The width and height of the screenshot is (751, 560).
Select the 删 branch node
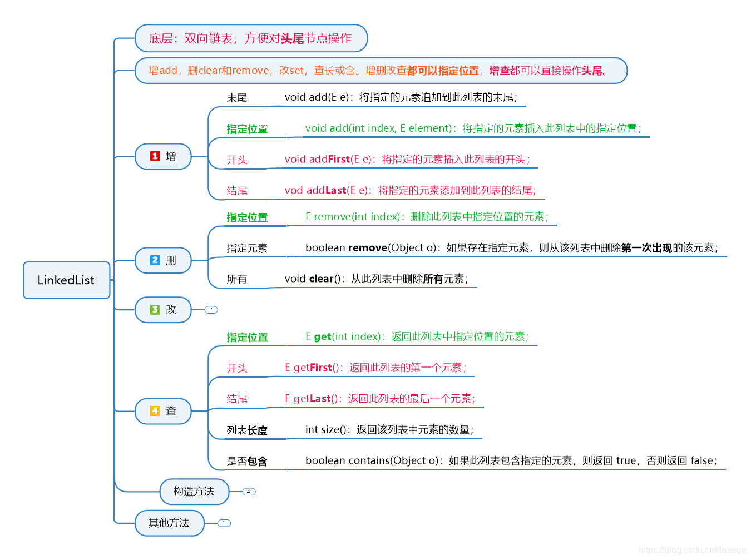pos(168,260)
